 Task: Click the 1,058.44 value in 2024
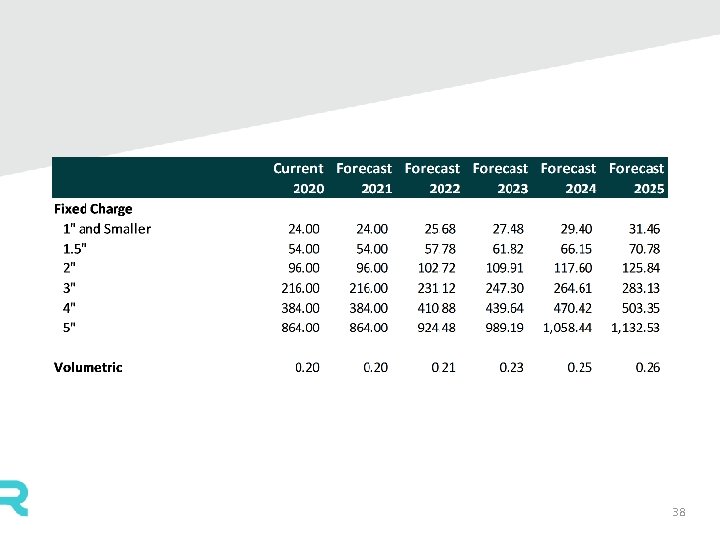pos(567,327)
